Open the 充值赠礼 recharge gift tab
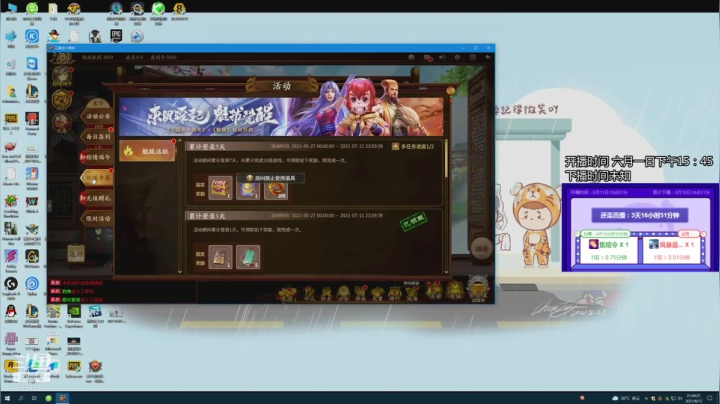The height and width of the screenshot is (404, 720). click(x=97, y=198)
